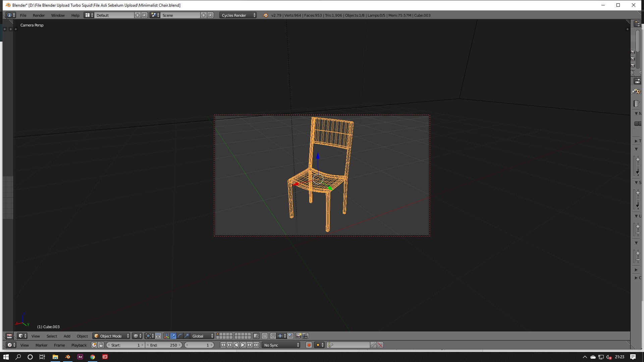
Task: Open the Select menu
Action: (x=52, y=336)
